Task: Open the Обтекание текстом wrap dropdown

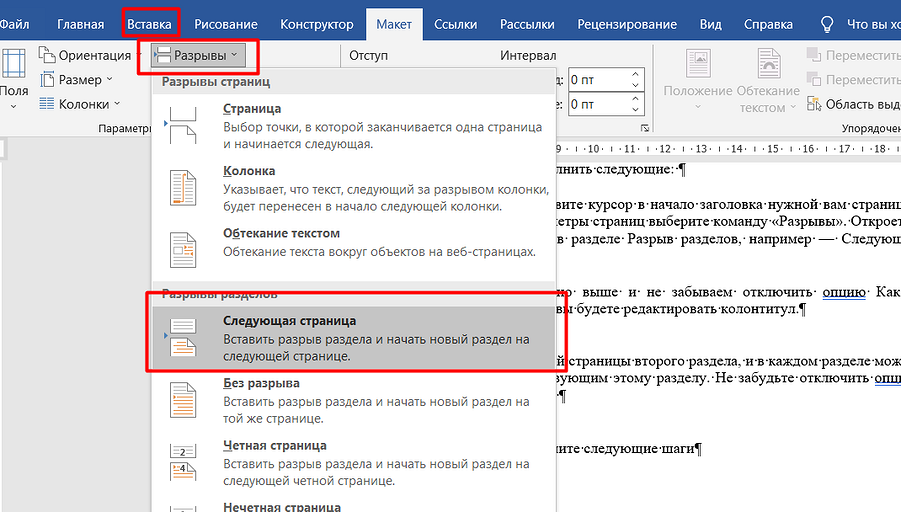Action: click(768, 80)
